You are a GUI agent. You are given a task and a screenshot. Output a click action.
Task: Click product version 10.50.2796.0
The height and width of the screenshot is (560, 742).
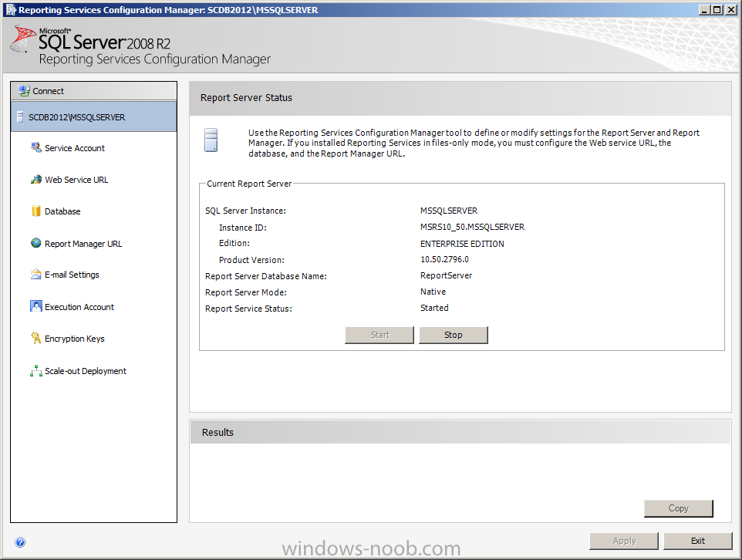click(x=444, y=259)
